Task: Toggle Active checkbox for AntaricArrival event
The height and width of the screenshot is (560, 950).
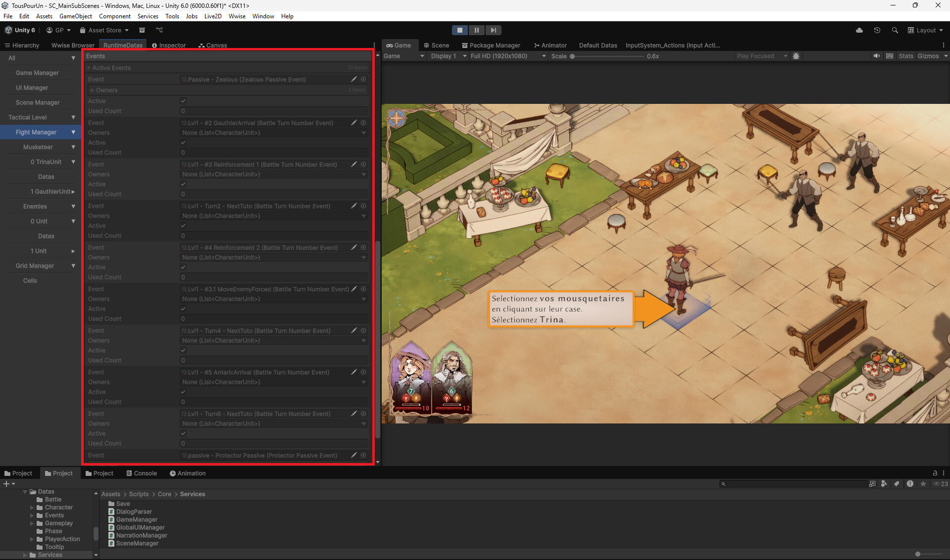Action: 183,392
